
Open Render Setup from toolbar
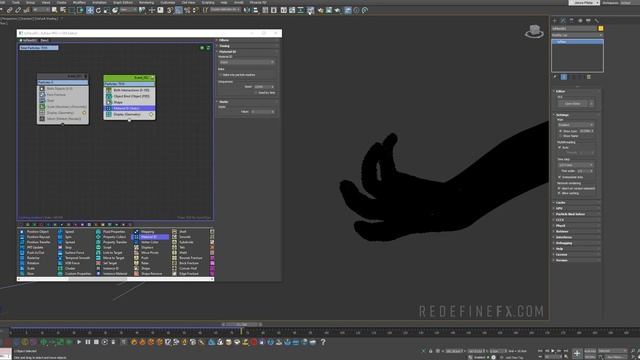(x=320, y=10)
